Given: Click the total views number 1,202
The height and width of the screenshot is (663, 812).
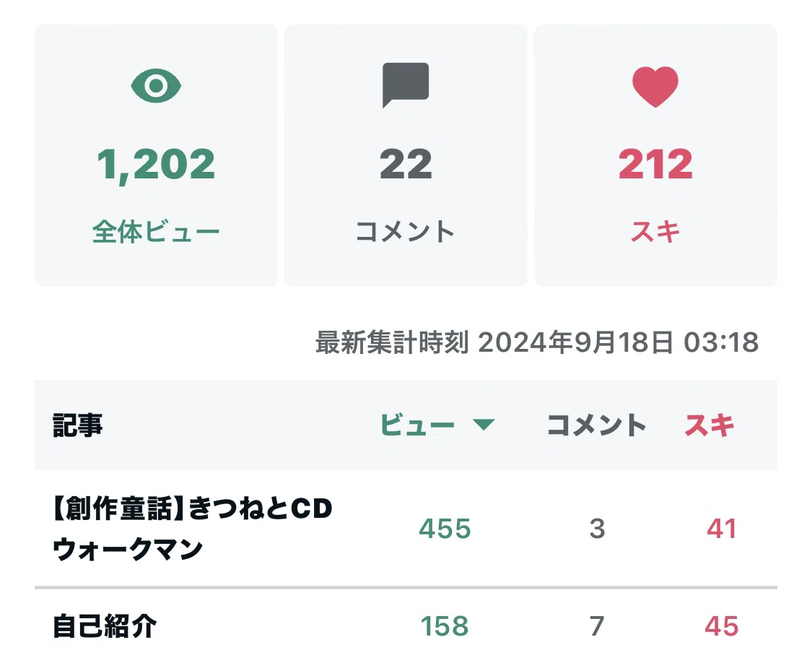Looking at the screenshot, I should click(156, 165).
